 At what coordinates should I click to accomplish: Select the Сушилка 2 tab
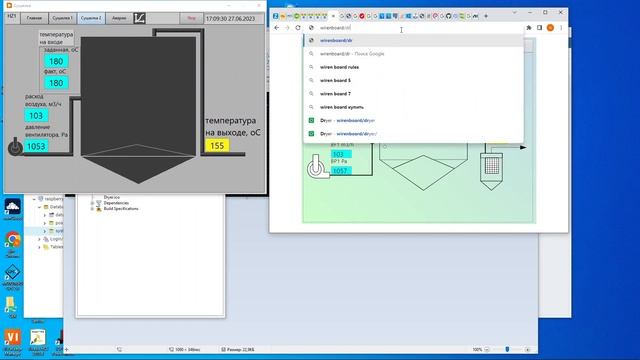click(x=91, y=18)
